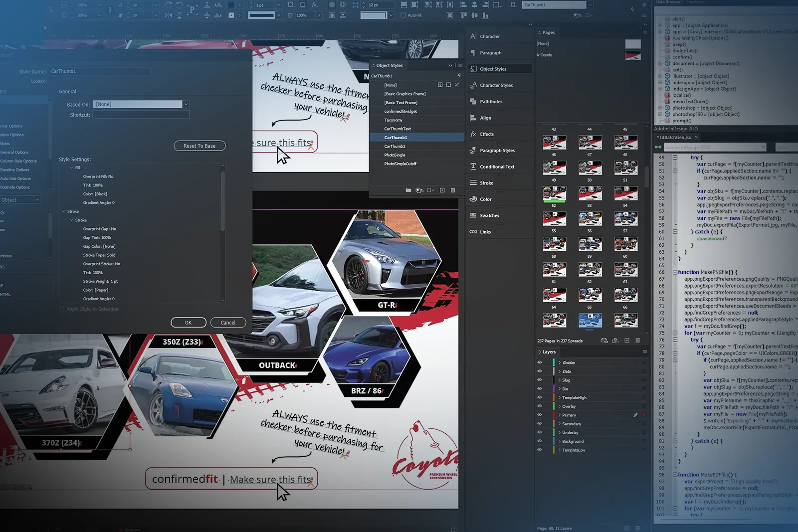
Task: Select the Object Styles panel tab
Action: (389, 65)
